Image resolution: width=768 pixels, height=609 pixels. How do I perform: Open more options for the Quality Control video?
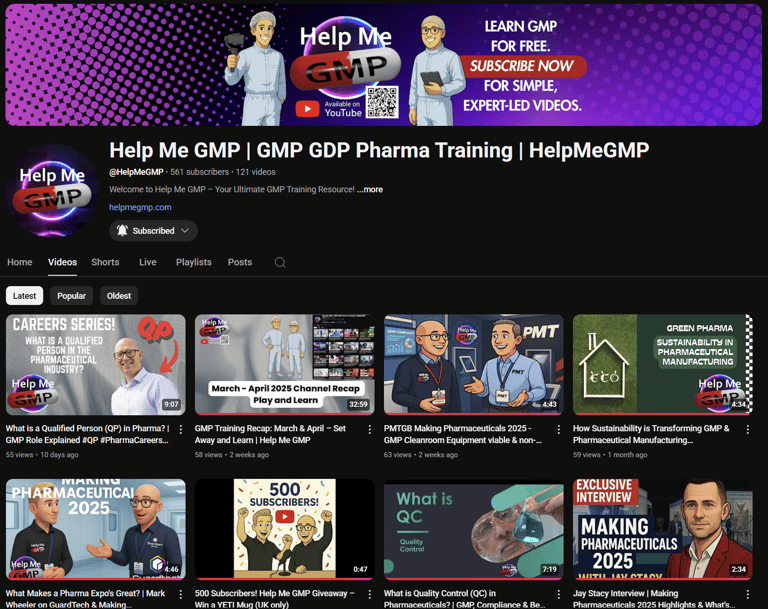559,594
